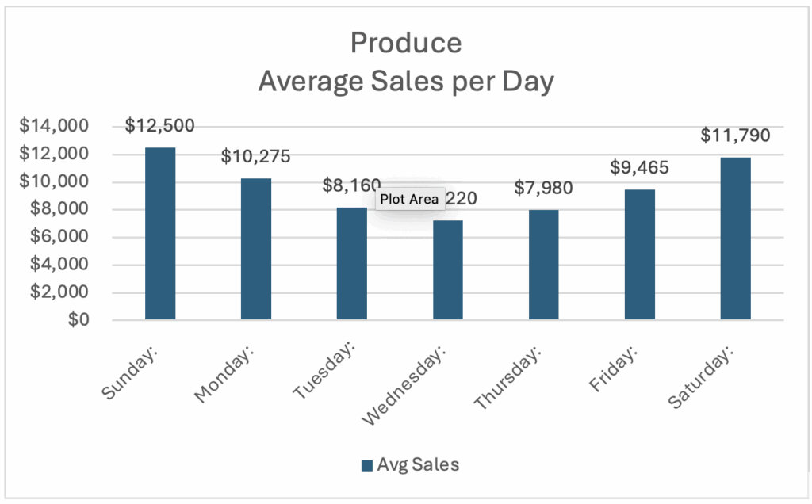Select the $10,275 data label
The height and width of the screenshot is (504, 812).
click(x=255, y=156)
